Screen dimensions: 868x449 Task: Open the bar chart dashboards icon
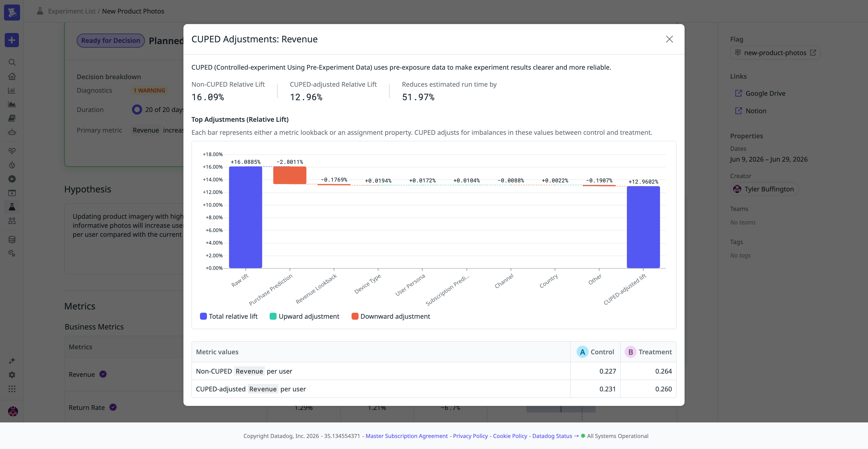click(12, 90)
